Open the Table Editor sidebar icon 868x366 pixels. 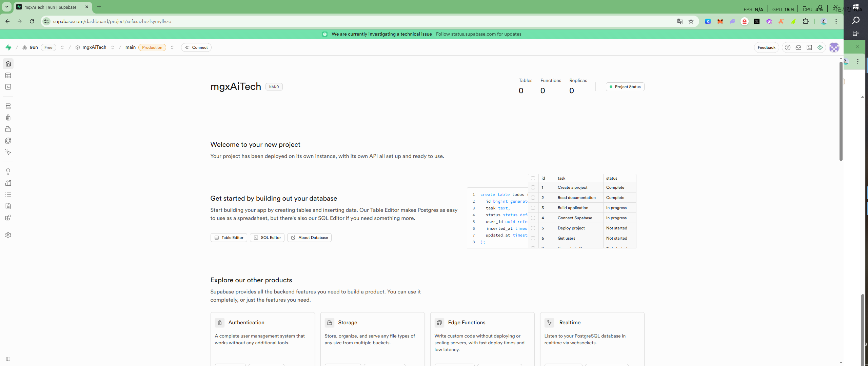coord(8,75)
